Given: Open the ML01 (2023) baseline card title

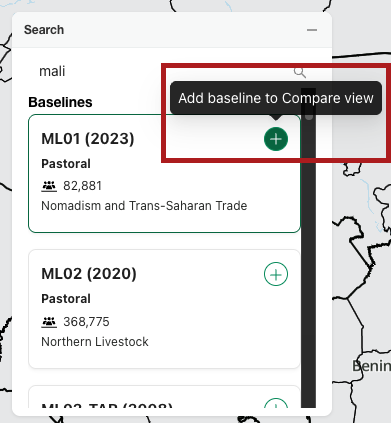Looking at the screenshot, I should coord(88,139).
